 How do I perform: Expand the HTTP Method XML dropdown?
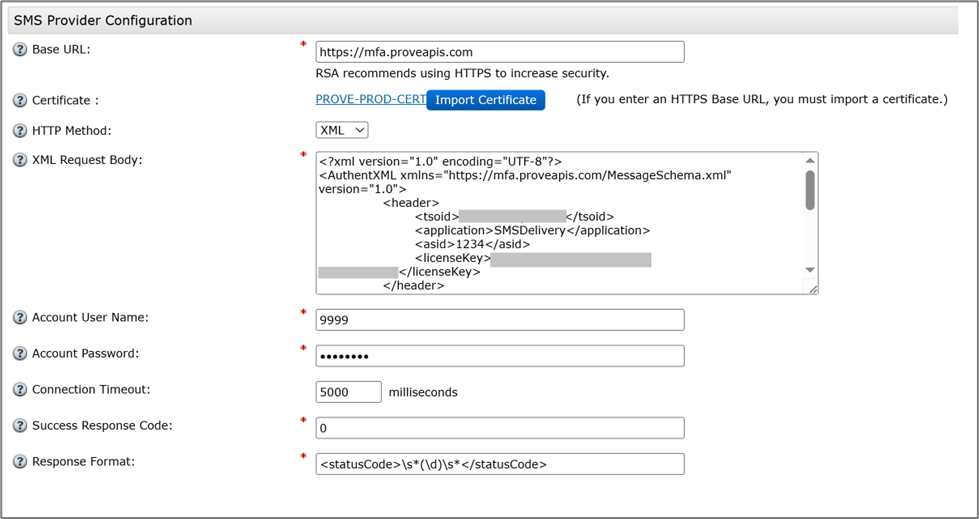(x=342, y=130)
